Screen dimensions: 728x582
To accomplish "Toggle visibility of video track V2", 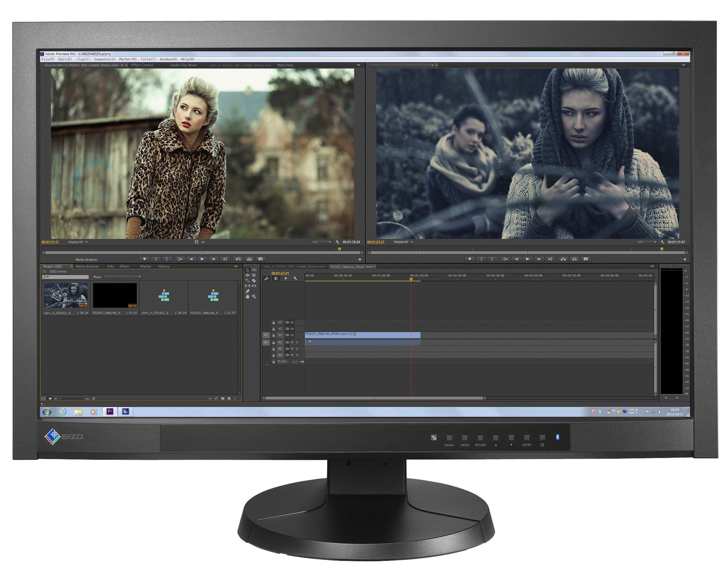I will pyautogui.click(x=292, y=328).
